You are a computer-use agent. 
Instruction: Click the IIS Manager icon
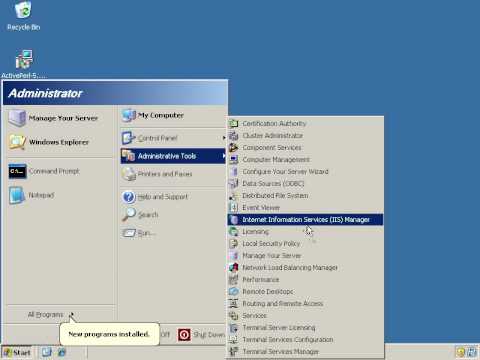click(x=234, y=219)
